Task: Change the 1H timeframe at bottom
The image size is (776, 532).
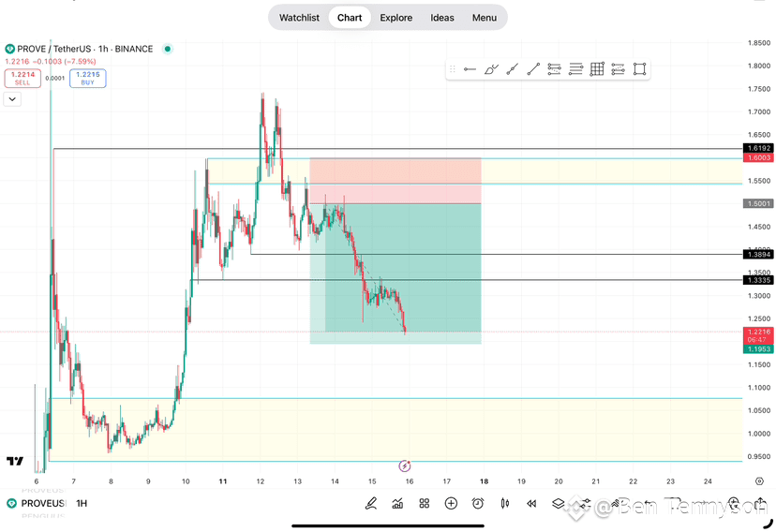Action: pos(82,503)
